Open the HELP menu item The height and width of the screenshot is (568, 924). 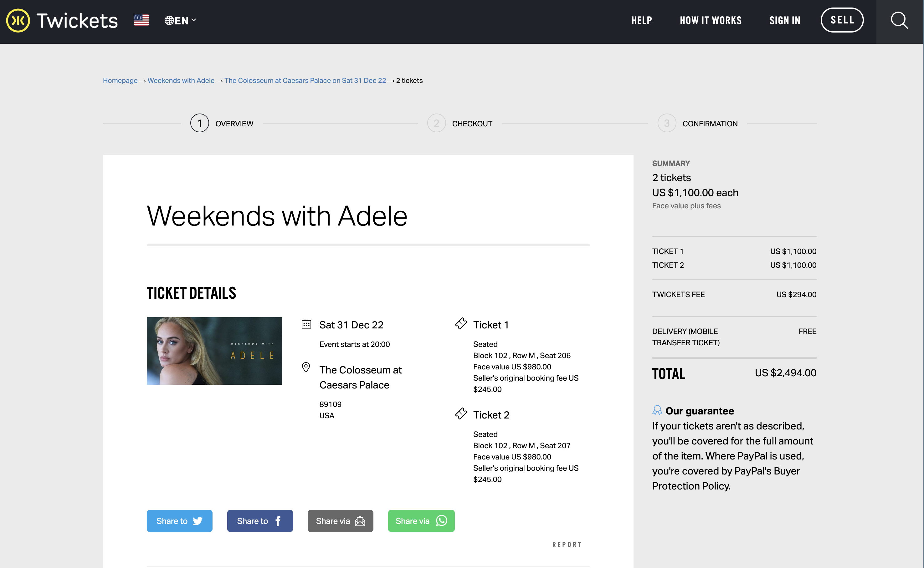[641, 20]
